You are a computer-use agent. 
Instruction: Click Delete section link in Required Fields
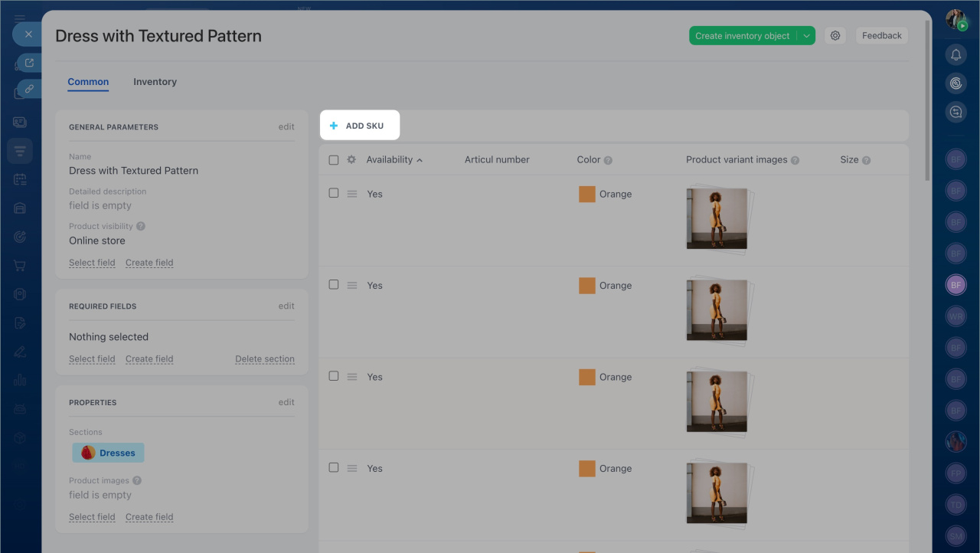[x=264, y=359]
